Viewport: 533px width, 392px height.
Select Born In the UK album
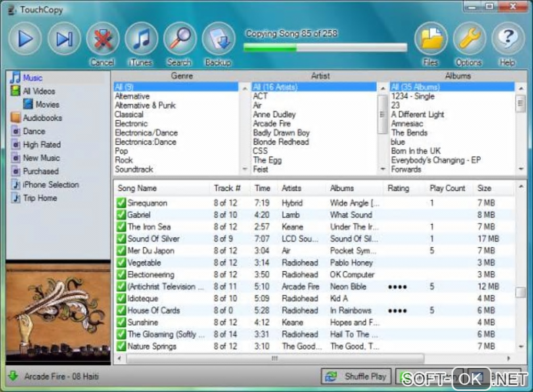point(415,151)
